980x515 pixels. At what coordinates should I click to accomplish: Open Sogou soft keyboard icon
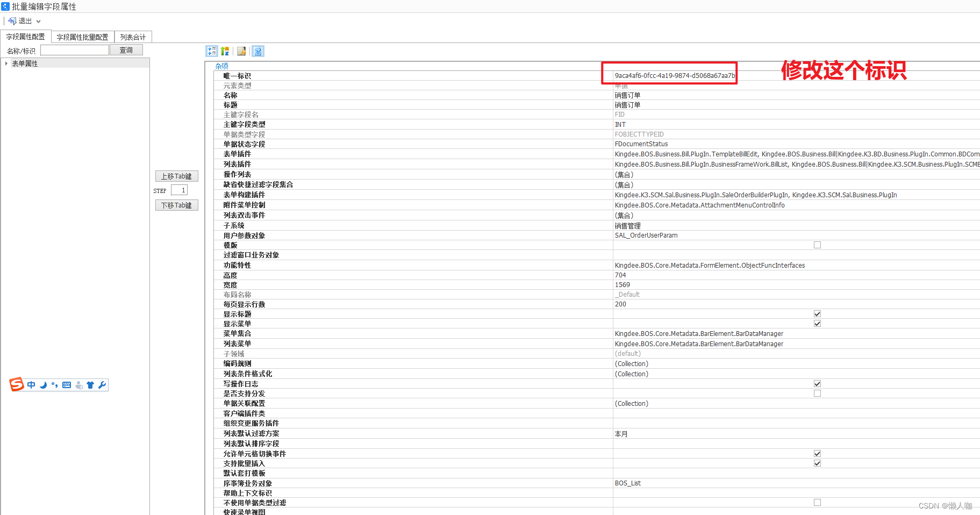(x=67, y=385)
